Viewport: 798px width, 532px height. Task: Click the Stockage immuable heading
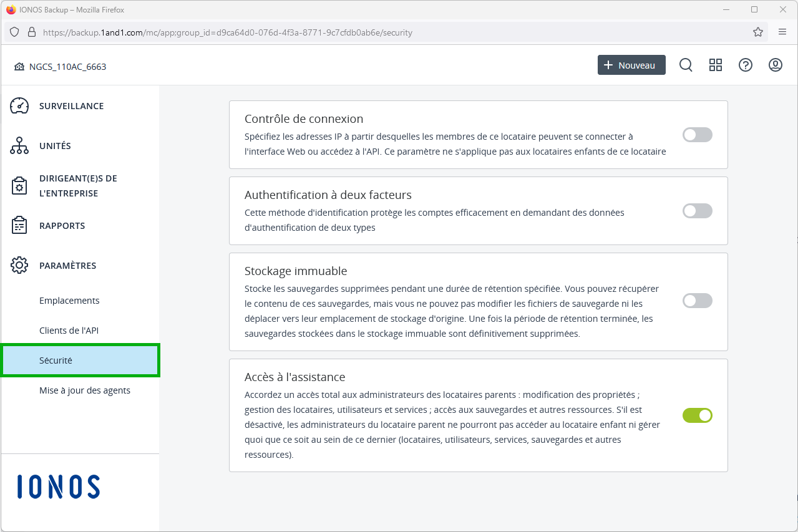tap(296, 271)
